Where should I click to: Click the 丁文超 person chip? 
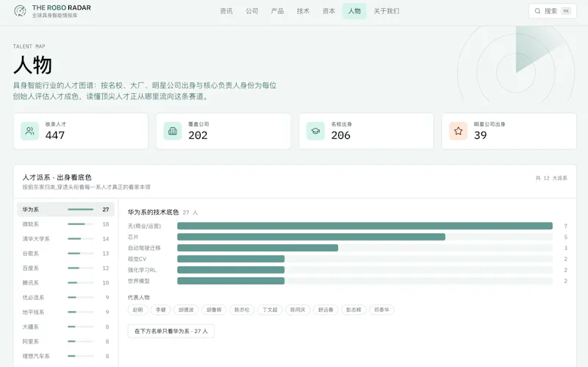tap(270, 310)
